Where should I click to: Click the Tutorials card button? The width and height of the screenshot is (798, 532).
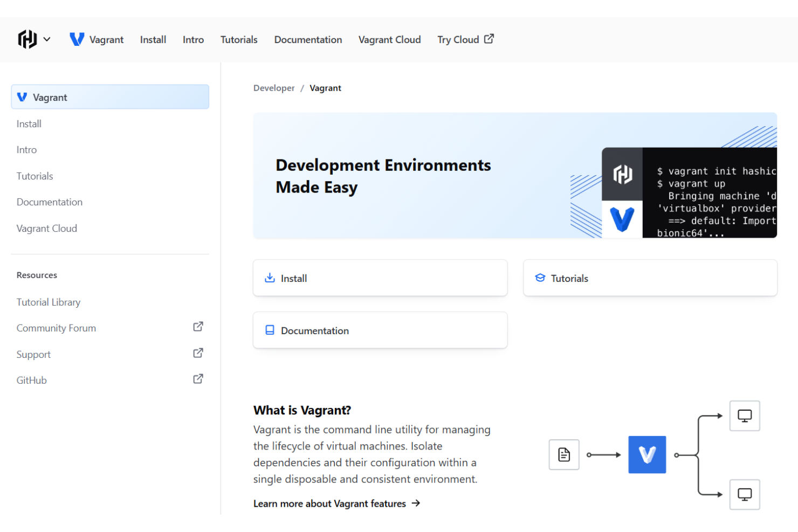click(x=650, y=278)
